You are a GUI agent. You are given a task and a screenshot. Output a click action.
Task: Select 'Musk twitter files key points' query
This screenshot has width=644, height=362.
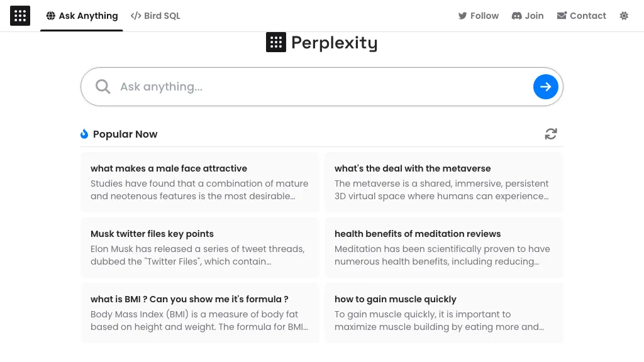pos(200,248)
